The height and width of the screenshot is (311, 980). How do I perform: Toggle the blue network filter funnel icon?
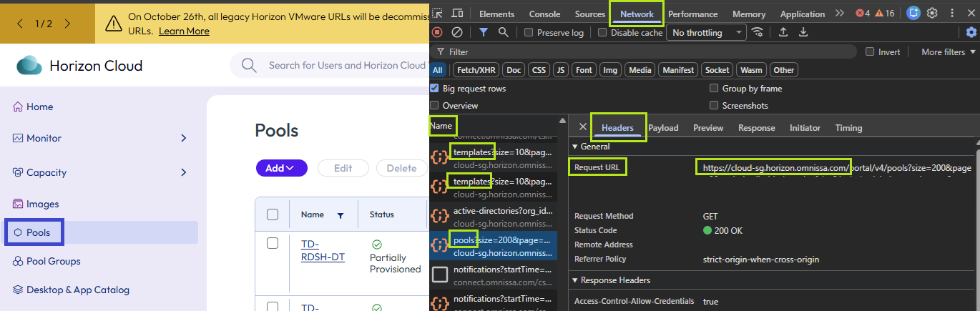point(484,32)
